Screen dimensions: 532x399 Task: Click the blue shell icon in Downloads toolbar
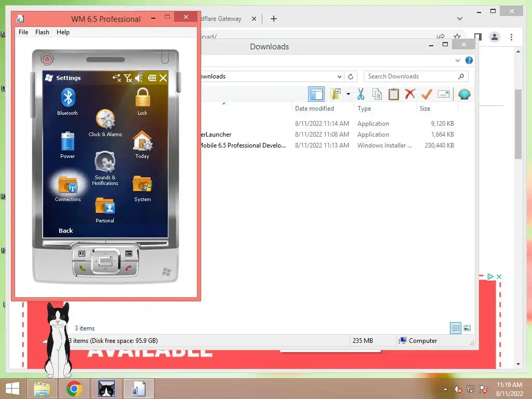[464, 94]
